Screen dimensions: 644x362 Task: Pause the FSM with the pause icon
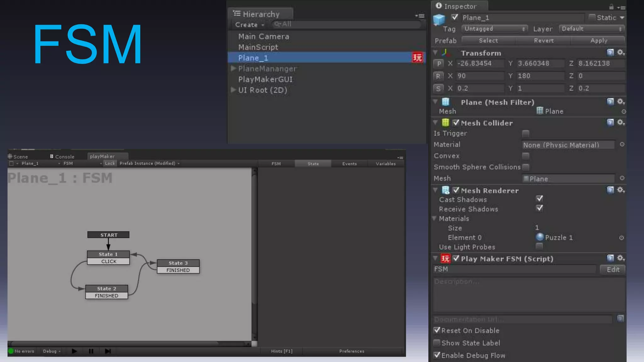[x=91, y=351]
